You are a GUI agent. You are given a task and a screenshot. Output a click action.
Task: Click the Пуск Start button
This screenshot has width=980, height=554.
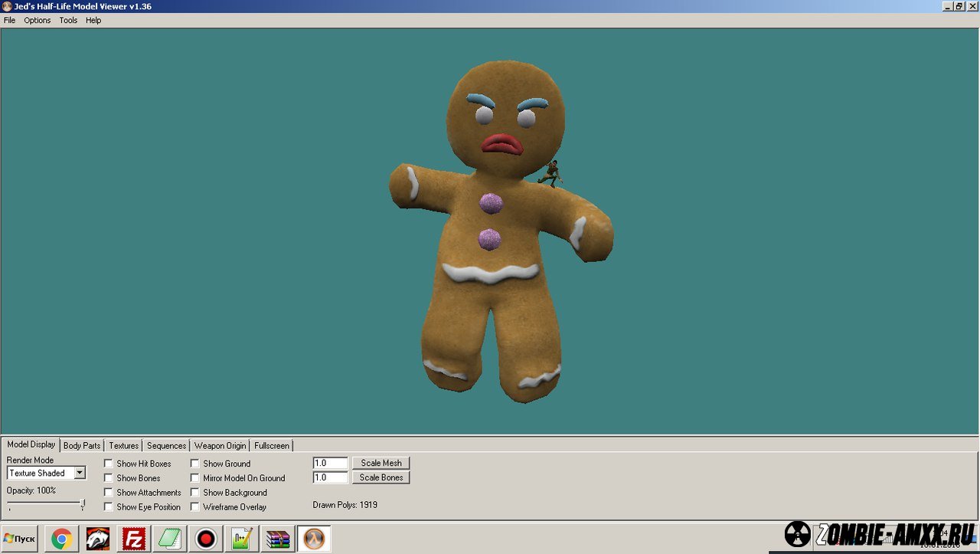(20, 539)
